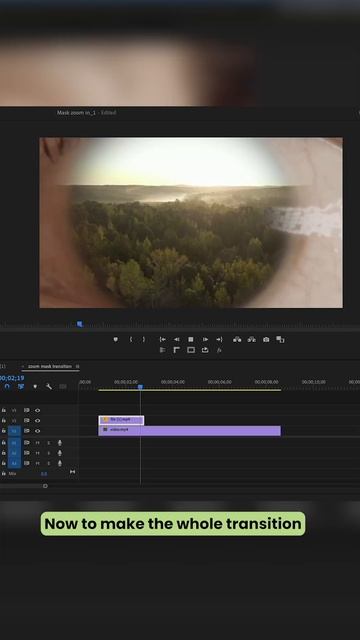Click the icon right of the Mix value

(x=72, y=472)
